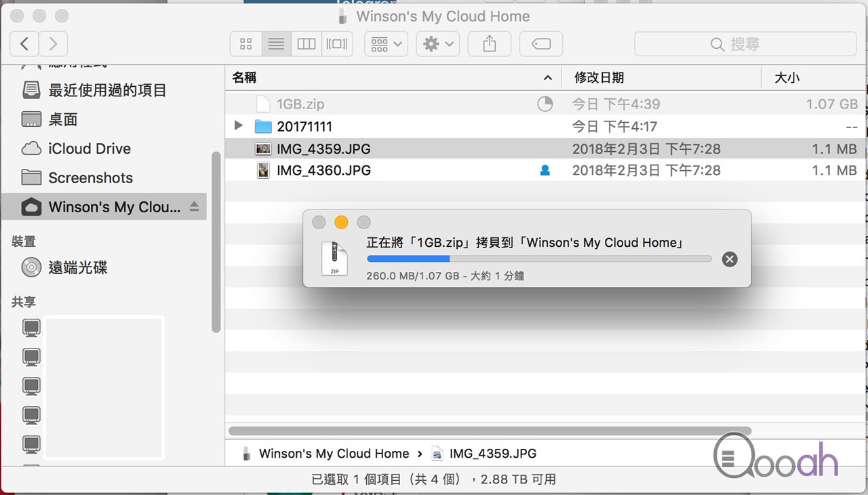Open the item arrangement dropdown
The width and height of the screenshot is (868, 495).
[x=386, y=44]
